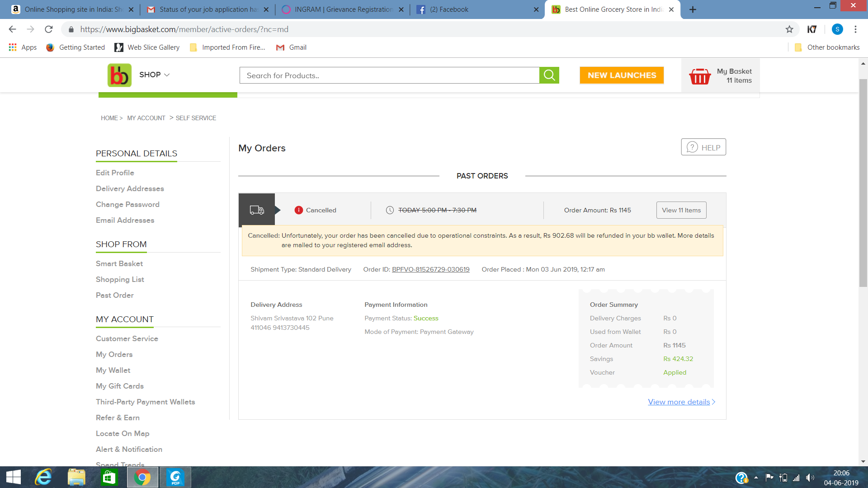Focus the Search for Products field
This screenshot has height=488, width=868.
coord(389,75)
